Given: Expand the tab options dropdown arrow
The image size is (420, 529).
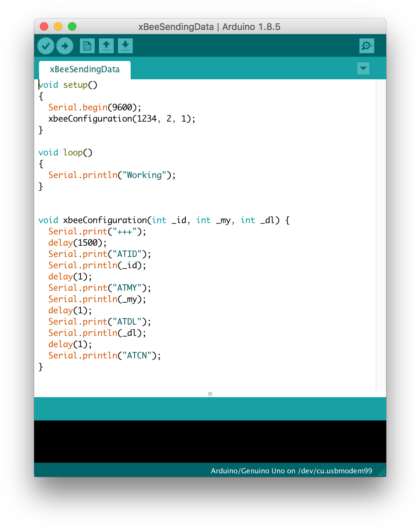Looking at the screenshot, I should tap(363, 68).
